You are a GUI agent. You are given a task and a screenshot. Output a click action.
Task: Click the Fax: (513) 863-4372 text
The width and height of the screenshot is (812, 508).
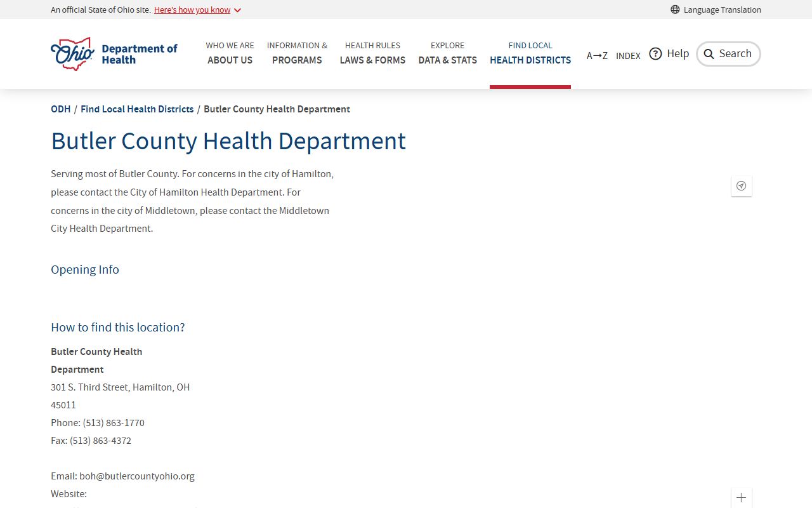tap(91, 441)
